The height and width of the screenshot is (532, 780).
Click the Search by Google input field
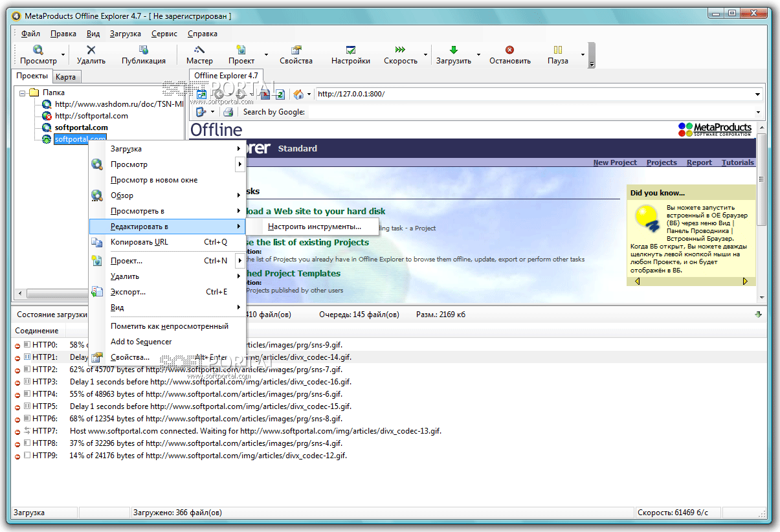click(534, 112)
